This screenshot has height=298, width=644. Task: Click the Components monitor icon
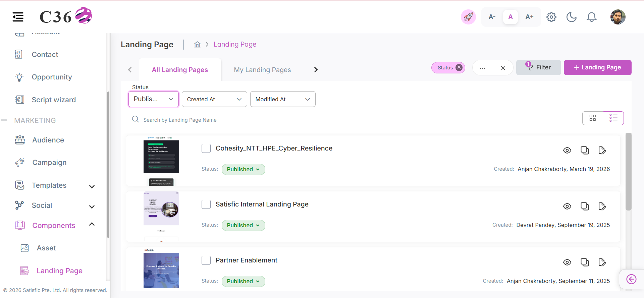click(20, 225)
